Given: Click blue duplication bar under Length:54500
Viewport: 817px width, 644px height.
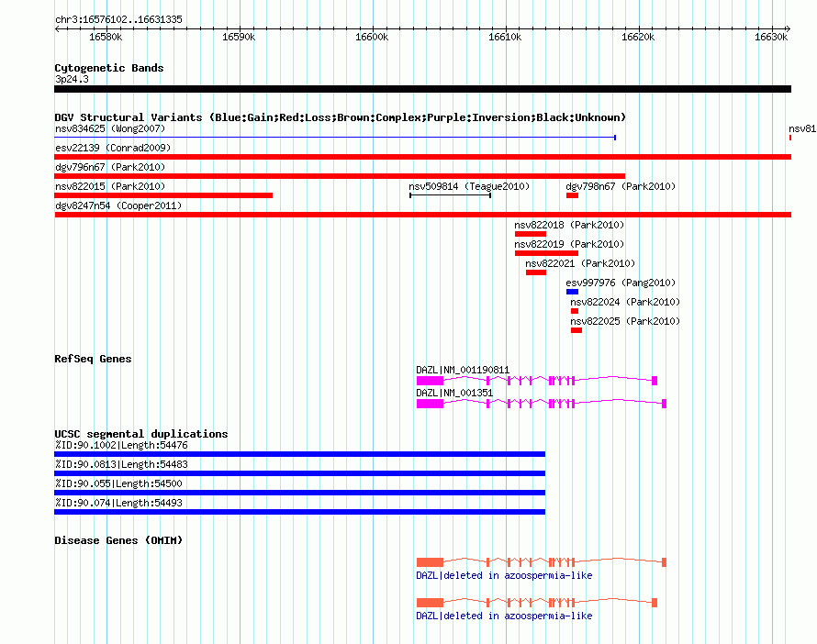Looking at the screenshot, I should click(x=299, y=493).
